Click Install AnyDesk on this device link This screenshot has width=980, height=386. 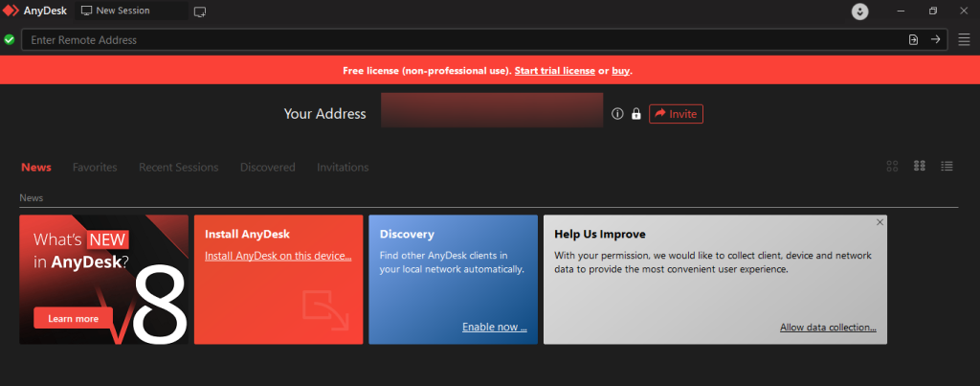coord(278,256)
